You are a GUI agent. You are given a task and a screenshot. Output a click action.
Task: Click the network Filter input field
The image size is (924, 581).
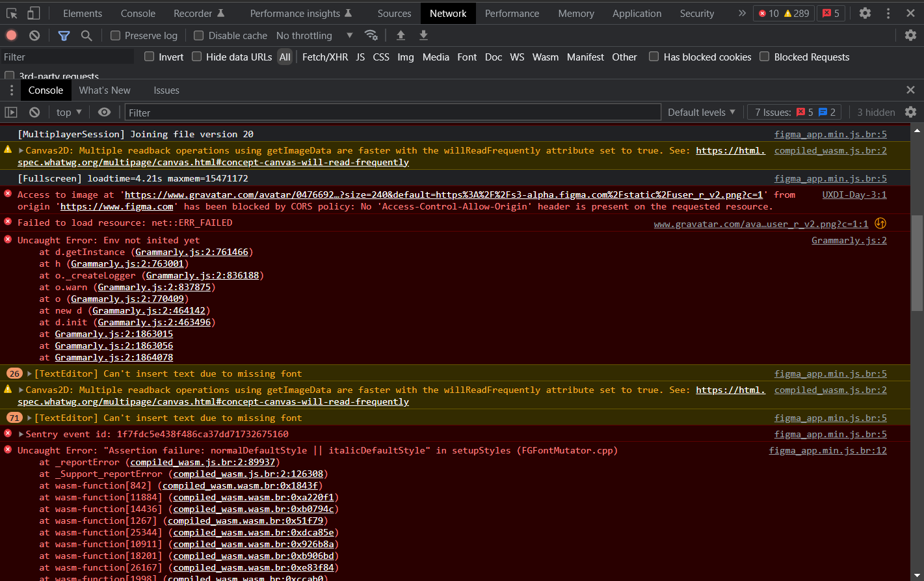pos(68,57)
